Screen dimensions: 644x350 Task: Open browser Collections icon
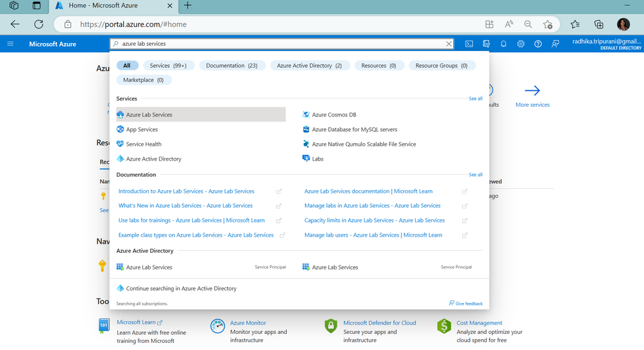(599, 24)
